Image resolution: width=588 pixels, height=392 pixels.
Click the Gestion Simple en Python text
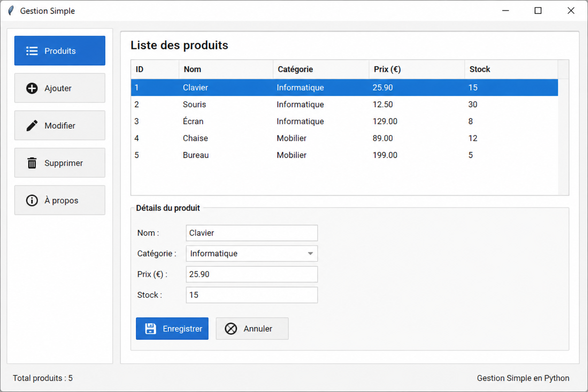523,378
